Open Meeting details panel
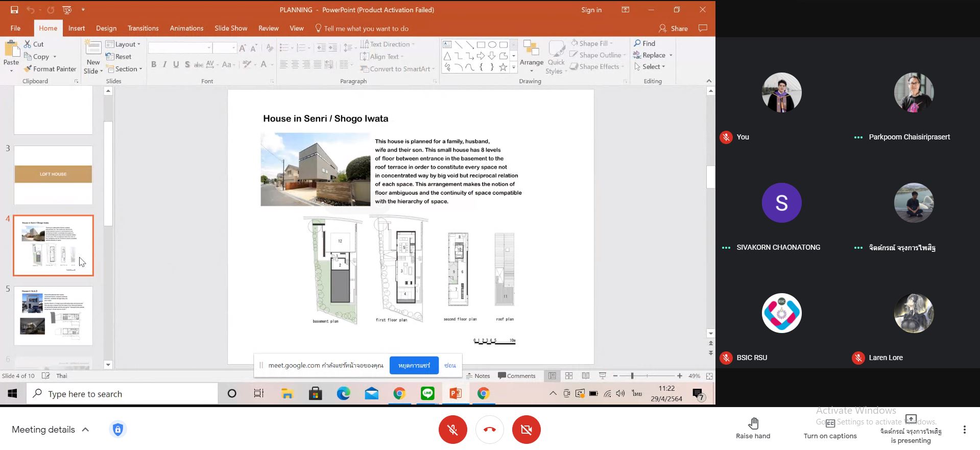 click(x=51, y=430)
